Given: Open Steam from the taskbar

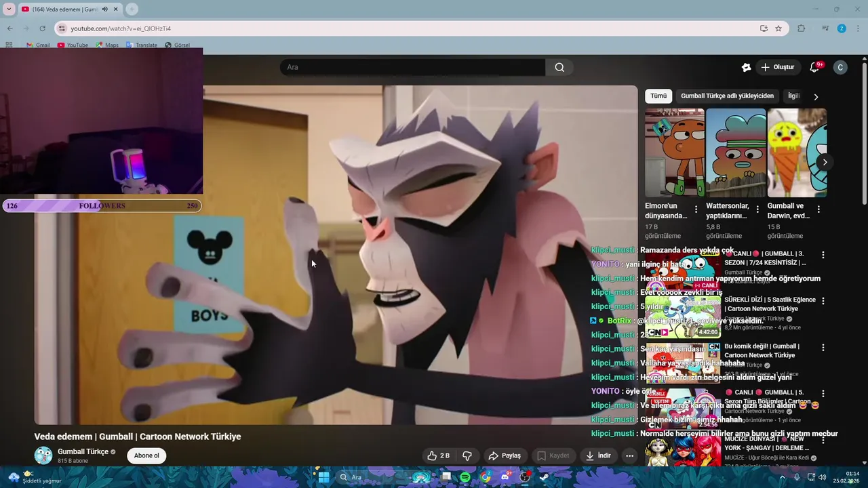Looking at the screenshot, I should (544, 477).
